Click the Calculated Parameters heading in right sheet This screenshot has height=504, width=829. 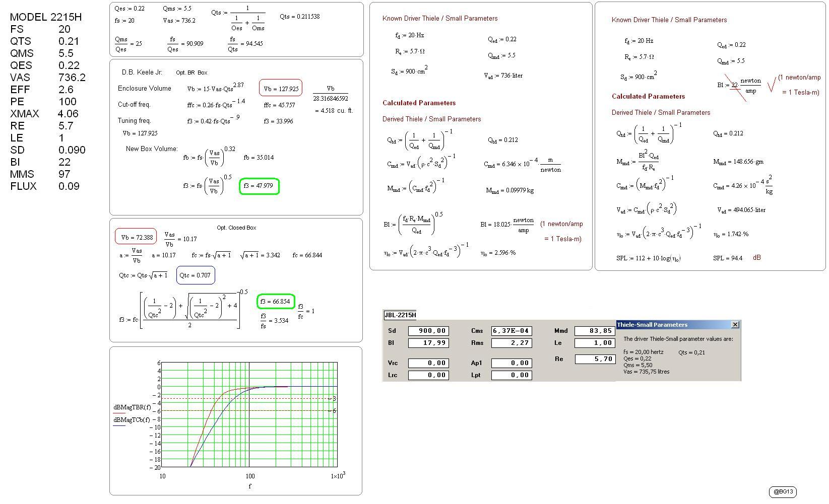[648, 96]
